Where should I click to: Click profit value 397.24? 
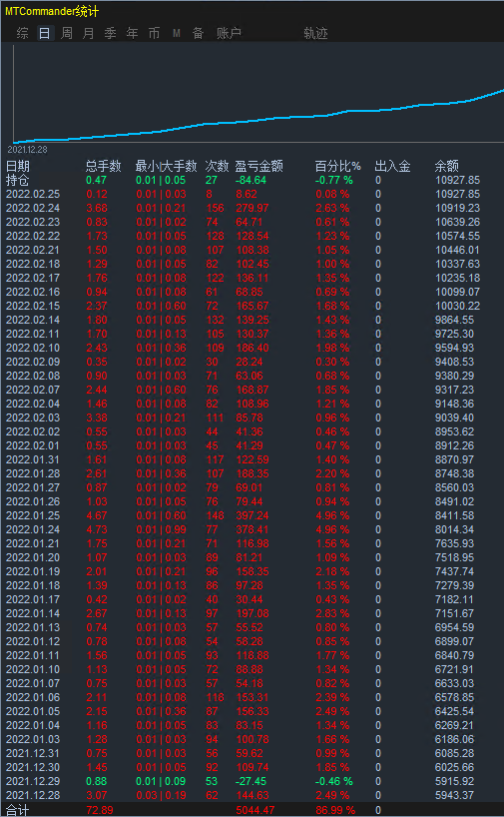[x=252, y=515]
